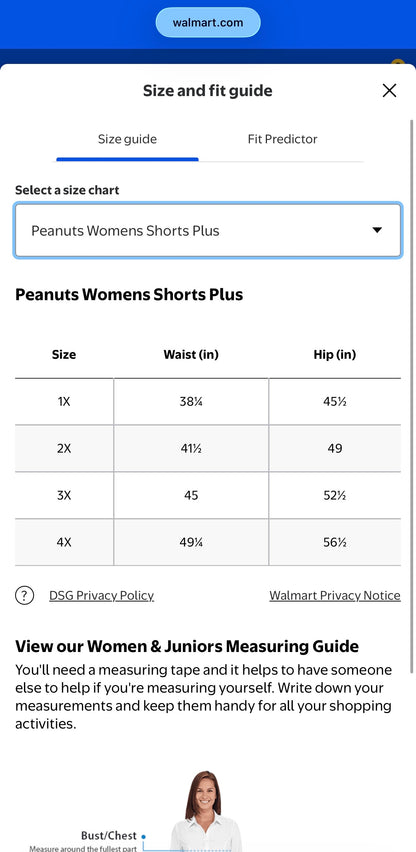The image size is (416, 852).
Task: Click the question mark help icon
Action: [x=24, y=596]
